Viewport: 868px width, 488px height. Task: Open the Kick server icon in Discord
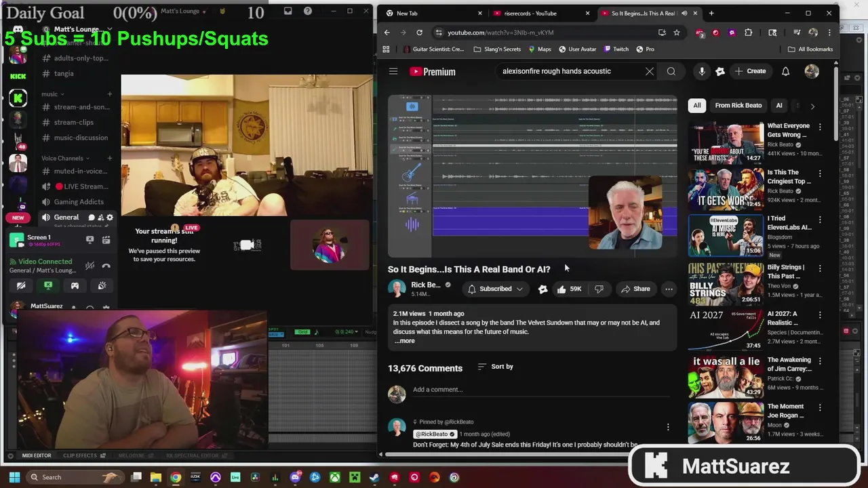(x=18, y=76)
